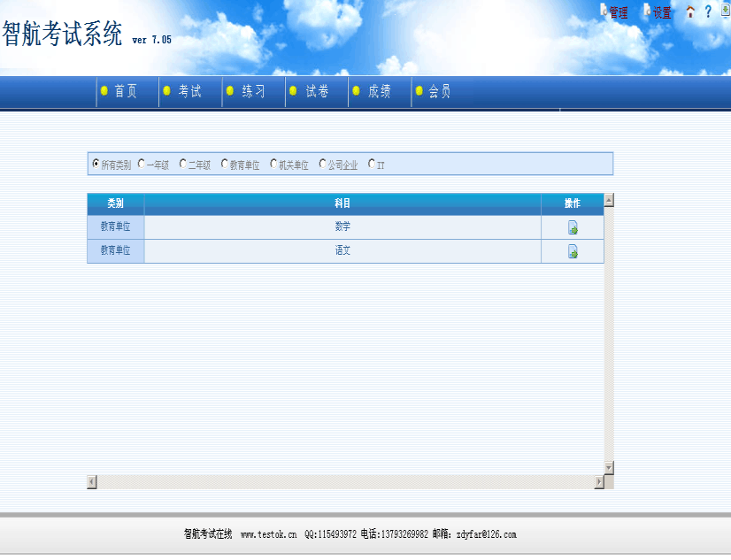This screenshot has width=731, height=560.
Task: Select the 一年级 radio button
Action: coord(141,164)
